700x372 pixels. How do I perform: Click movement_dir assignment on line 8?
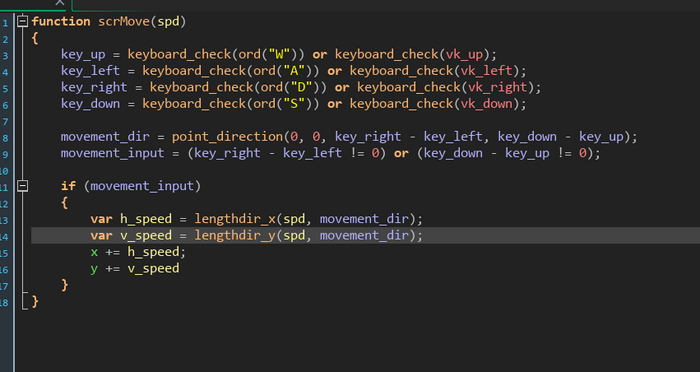point(105,137)
